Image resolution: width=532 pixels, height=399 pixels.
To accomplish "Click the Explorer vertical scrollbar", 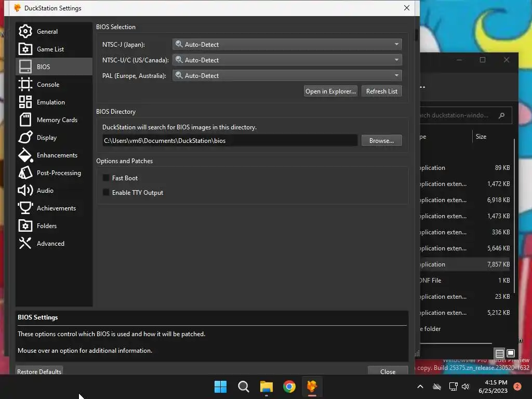I will tap(515, 216).
